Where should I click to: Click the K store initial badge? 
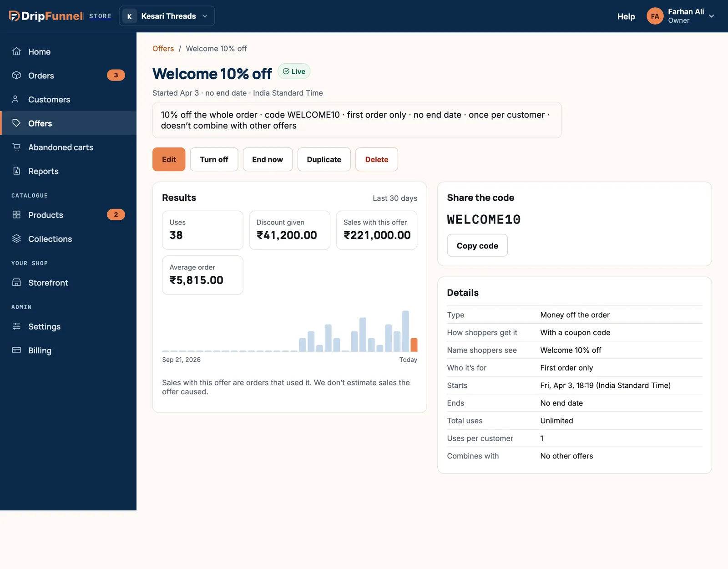tap(129, 16)
